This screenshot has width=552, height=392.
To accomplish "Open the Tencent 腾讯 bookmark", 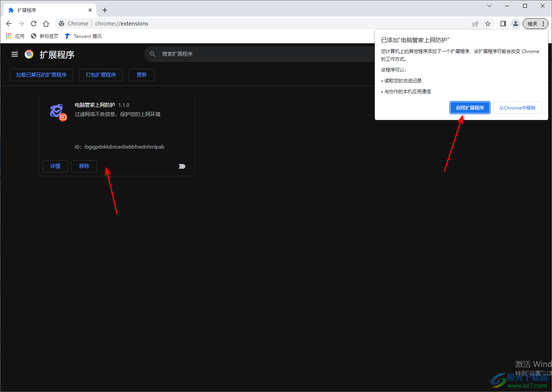I will coord(83,36).
